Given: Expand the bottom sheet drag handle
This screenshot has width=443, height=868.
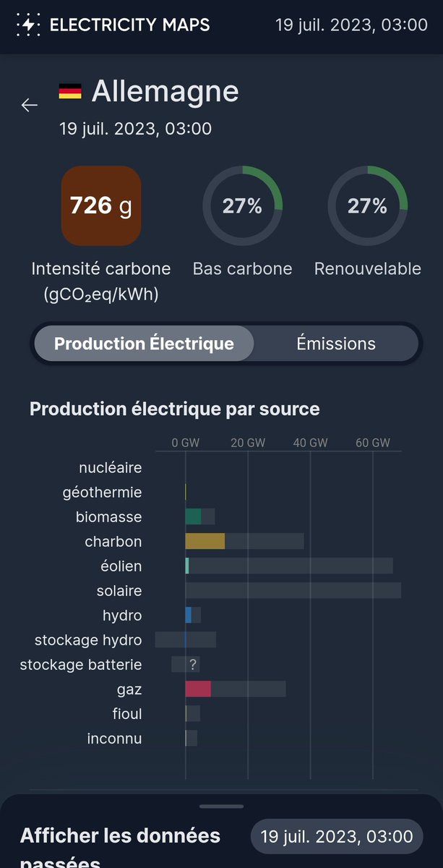Looking at the screenshot, I should click(222, 806).
